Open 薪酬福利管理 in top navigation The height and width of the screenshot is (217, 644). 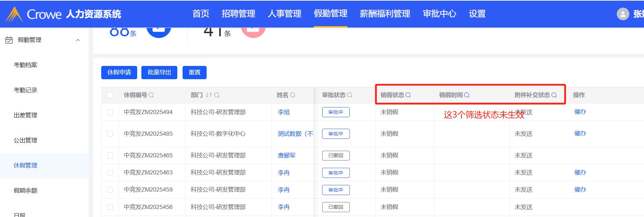[385, 14]
